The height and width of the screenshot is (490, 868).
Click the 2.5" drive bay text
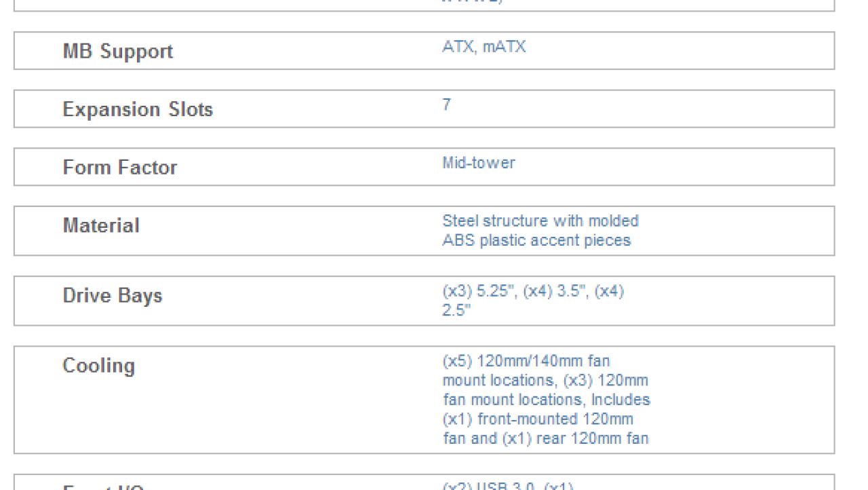pyautogui.click(x=456, y=311)
